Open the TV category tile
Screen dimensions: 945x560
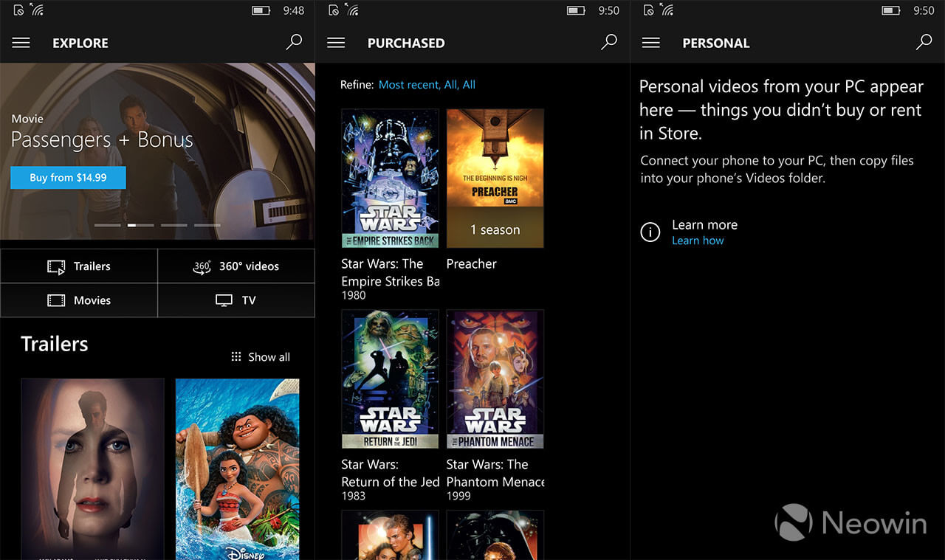point(236,300)
